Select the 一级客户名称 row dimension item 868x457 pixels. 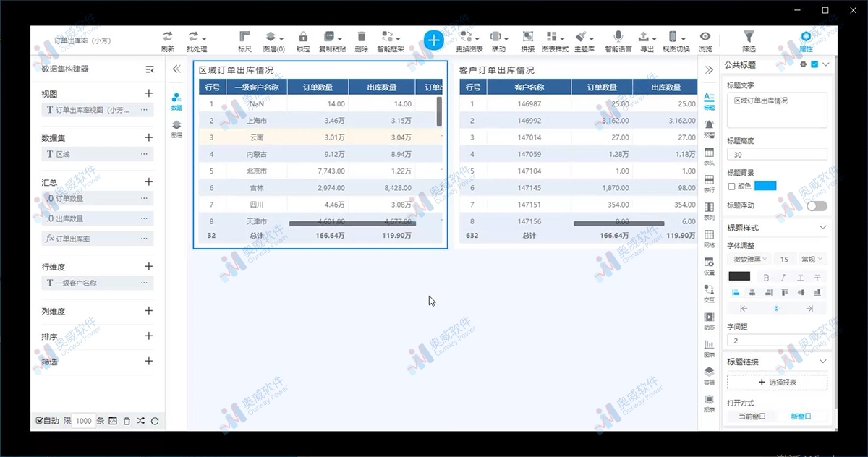98,283
